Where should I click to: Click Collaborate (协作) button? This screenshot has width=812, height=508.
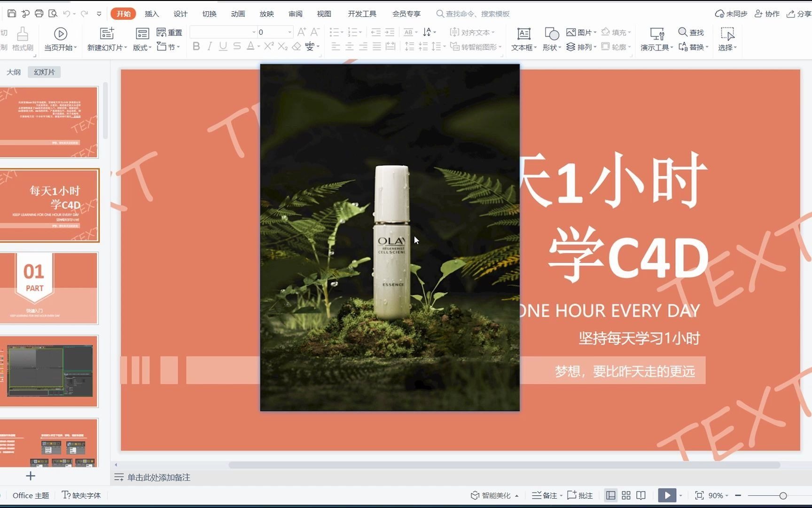tap(767, 14)
